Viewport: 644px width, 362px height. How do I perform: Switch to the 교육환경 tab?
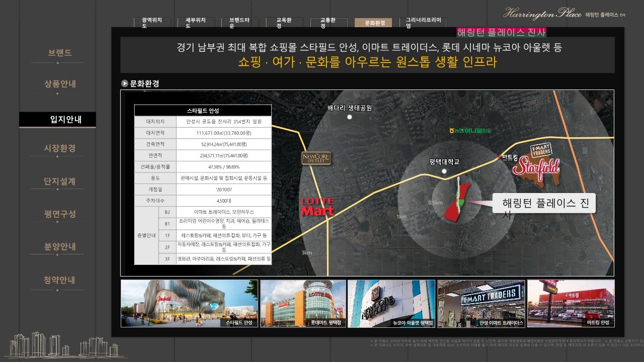(x=284, y=23)
